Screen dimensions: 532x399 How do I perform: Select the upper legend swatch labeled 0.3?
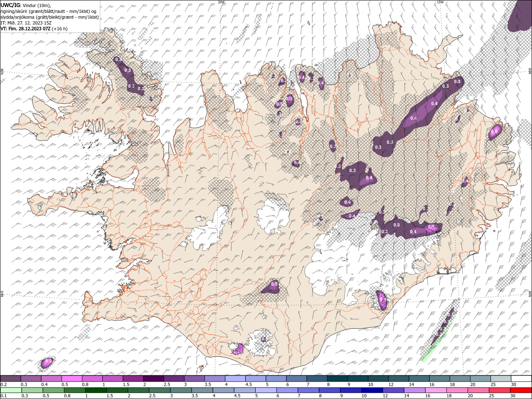point(31,379)
